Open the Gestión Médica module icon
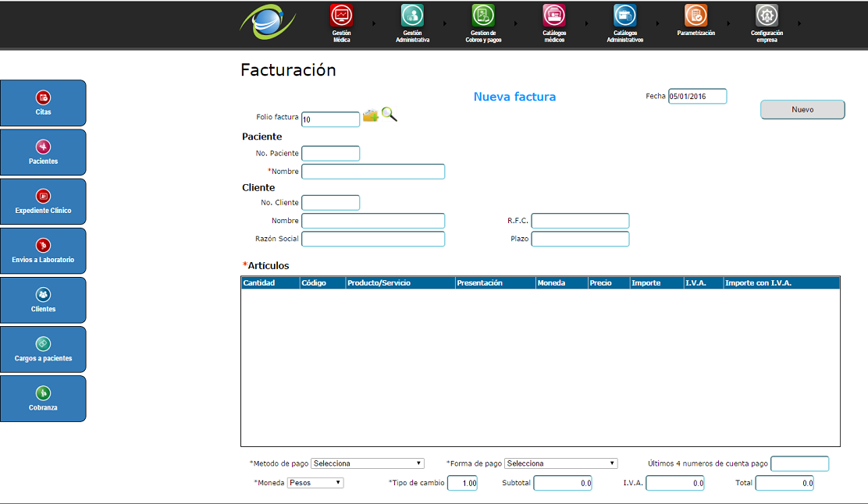Screen dimensions: 868x504 point(341,16)
